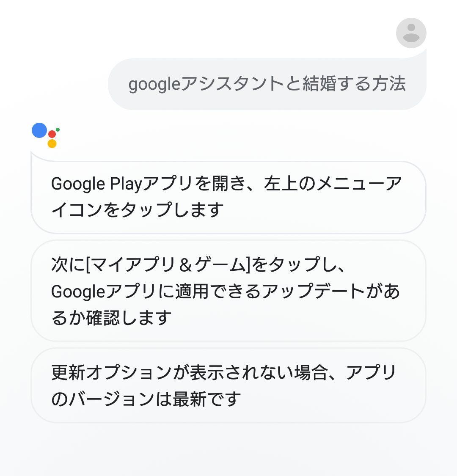
Task: Tap the first reply bubble about Google Playアプリ
Action: 228,197
